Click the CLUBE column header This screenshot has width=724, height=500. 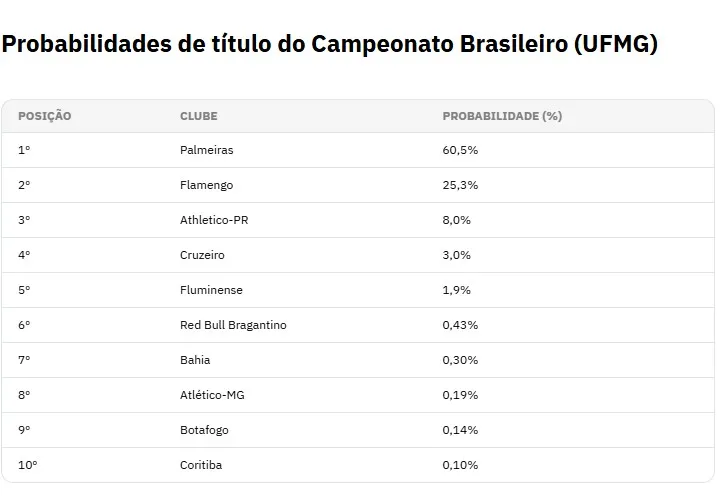coord(199,116)
